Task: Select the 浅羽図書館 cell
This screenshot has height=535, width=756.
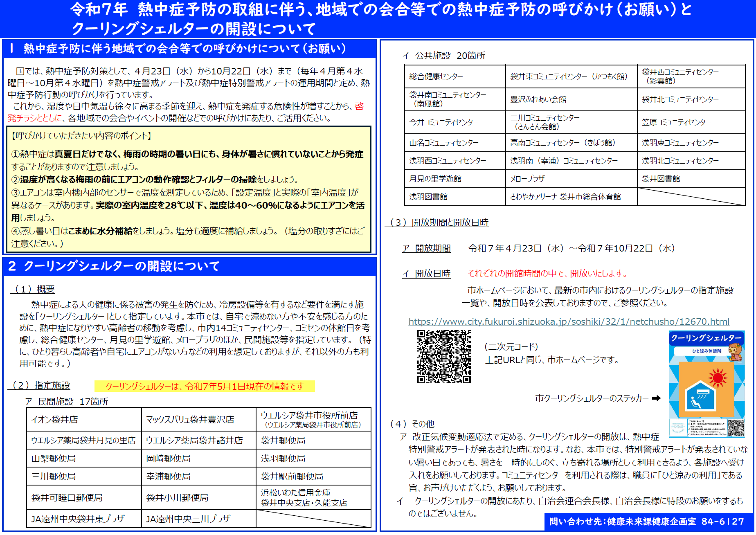Action: click(455, 196)
